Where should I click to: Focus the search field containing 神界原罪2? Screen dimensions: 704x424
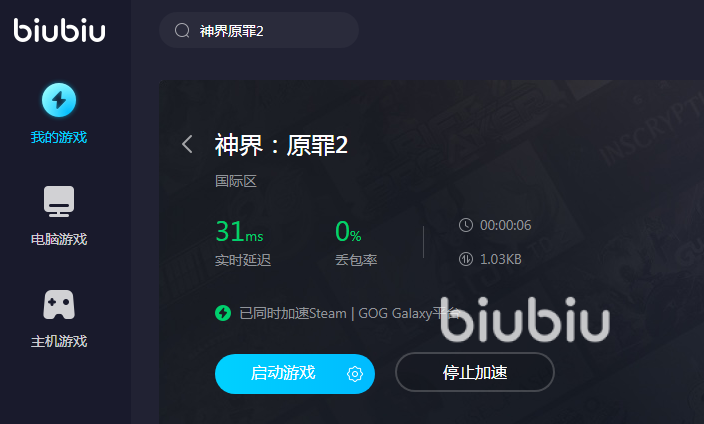[x=259, y=30]
